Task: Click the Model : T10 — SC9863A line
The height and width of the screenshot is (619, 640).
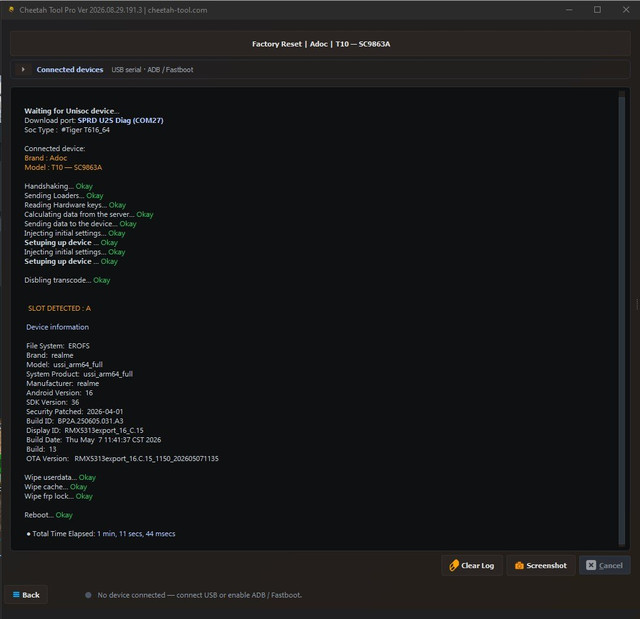Action: 63,167
